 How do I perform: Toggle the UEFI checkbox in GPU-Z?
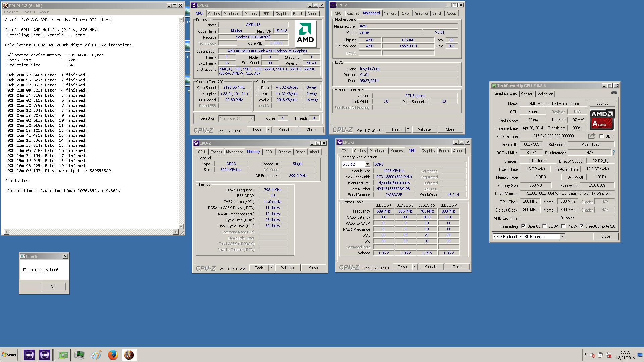click(x=601, y=136)
